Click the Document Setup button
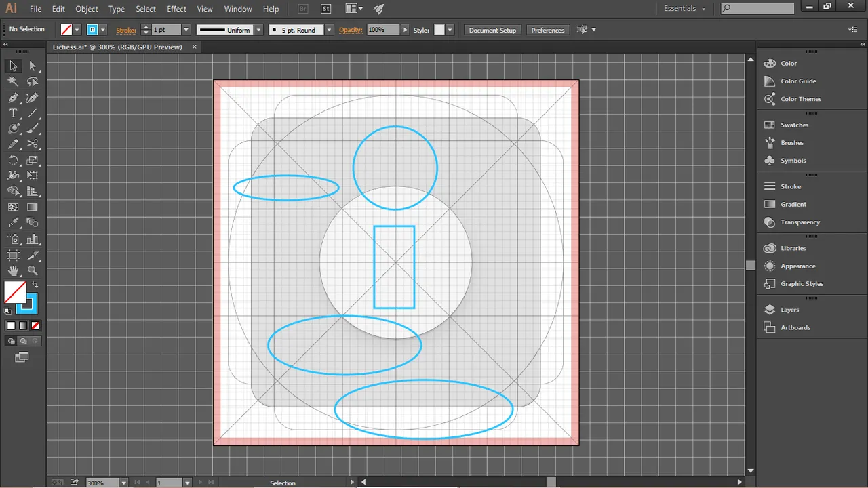Screen dimensions: 868x488 click(492, 30)
